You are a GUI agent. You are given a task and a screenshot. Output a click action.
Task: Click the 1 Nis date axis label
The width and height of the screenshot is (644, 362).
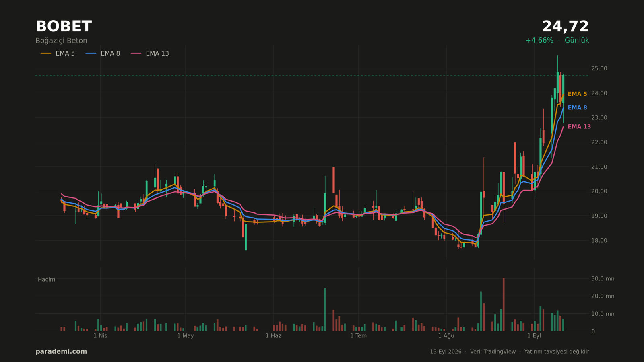coord(100,336)
